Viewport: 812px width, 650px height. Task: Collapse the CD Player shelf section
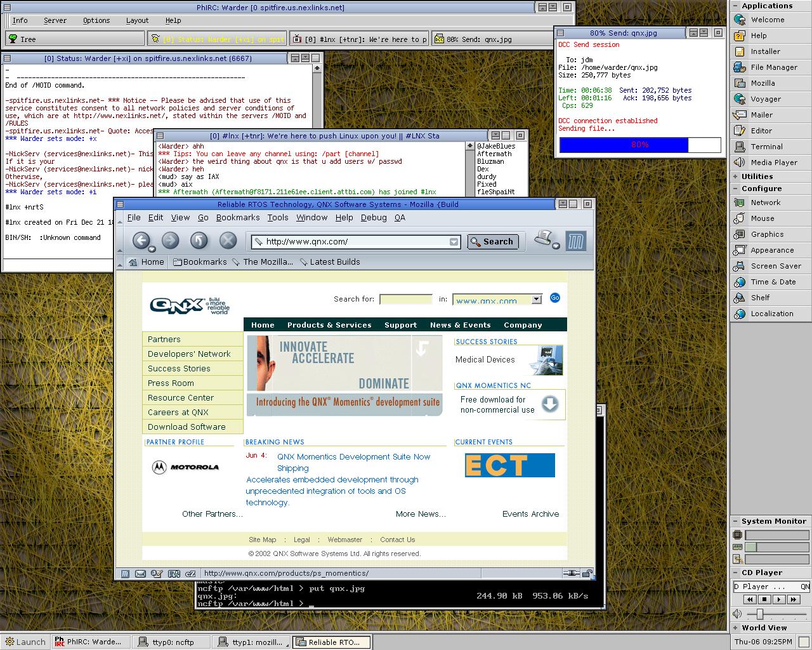(736, 573)
